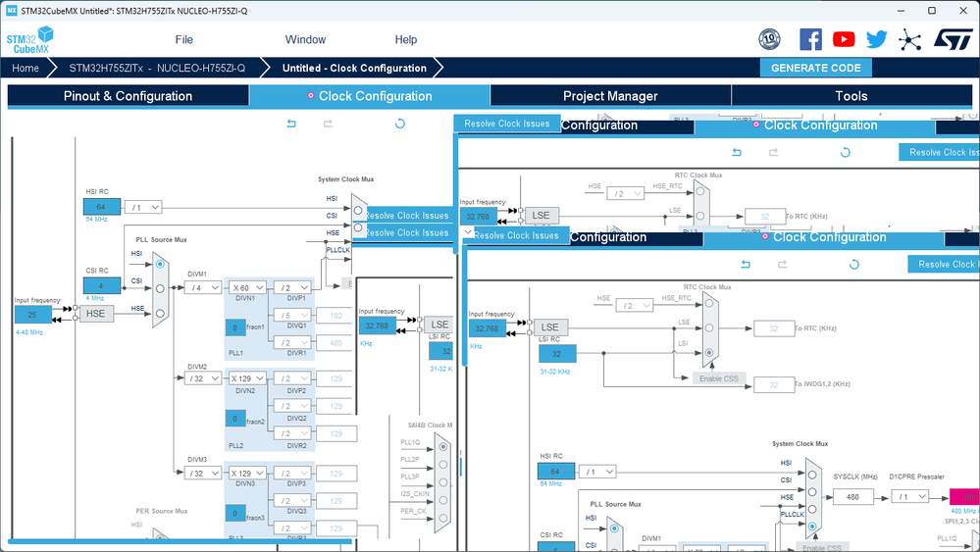980x552 pixels.
Task: Edit the SYSCLK (MHz) 480 field
Action: [x=852, y=497]
